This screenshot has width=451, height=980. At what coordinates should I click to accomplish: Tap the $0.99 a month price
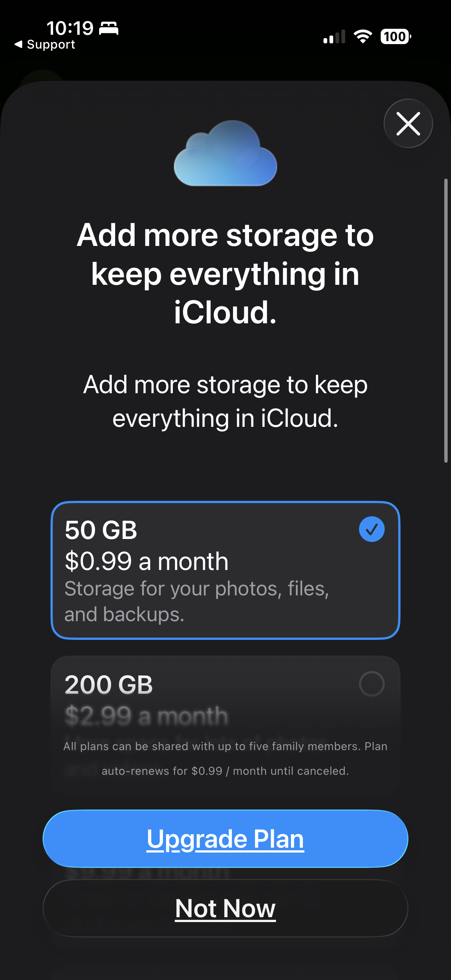(147, 561)
